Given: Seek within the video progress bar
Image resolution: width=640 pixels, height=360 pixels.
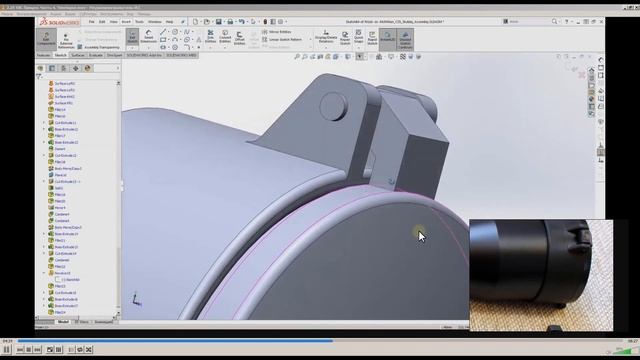Looking at the screenshot, I should point(320,341).
